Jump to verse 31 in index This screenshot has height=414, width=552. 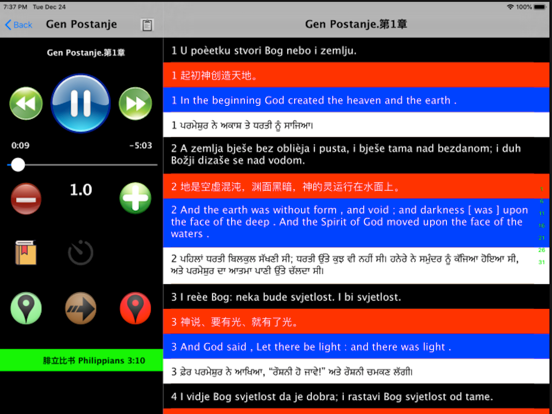tap(542, 262)
